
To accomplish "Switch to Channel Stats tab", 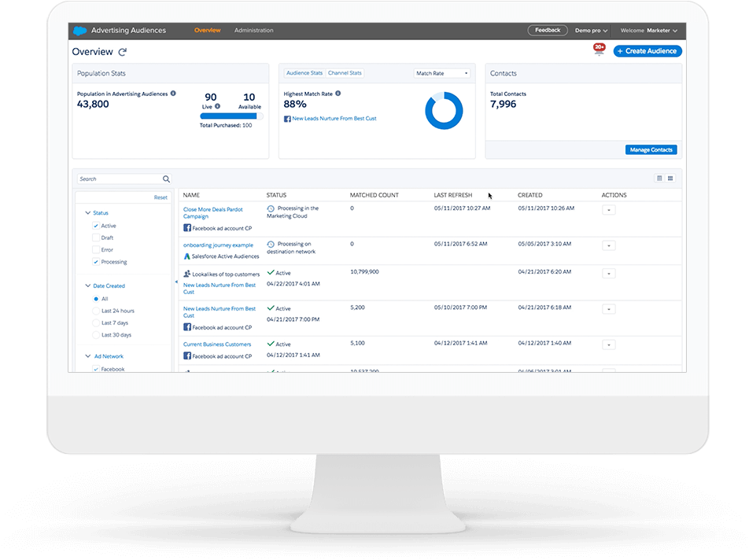I will coord(345,73).
